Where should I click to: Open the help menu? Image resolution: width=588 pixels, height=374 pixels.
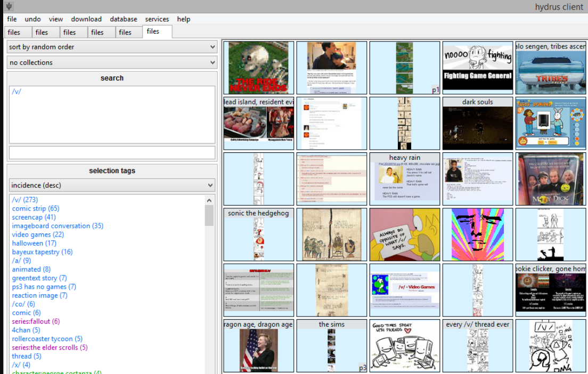(x=184, y=19)
